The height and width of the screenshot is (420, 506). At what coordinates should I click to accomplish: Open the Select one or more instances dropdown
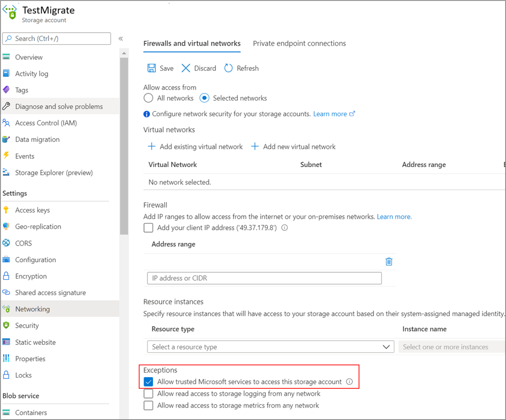[x=452, y=347]
